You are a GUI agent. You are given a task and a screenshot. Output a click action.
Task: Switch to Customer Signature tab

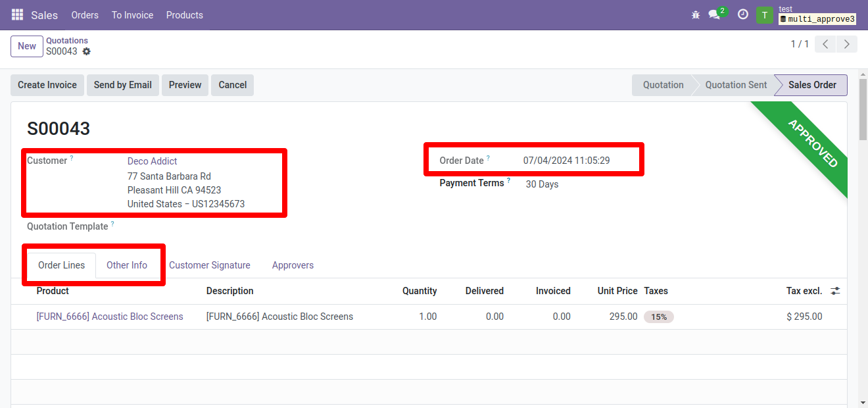(210, 265)
